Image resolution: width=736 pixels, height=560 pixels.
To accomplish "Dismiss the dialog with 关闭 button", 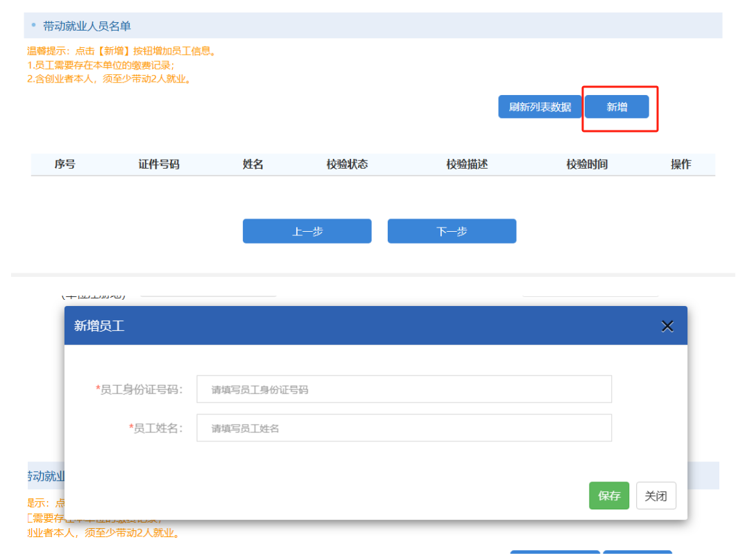I will coord(656,495).
